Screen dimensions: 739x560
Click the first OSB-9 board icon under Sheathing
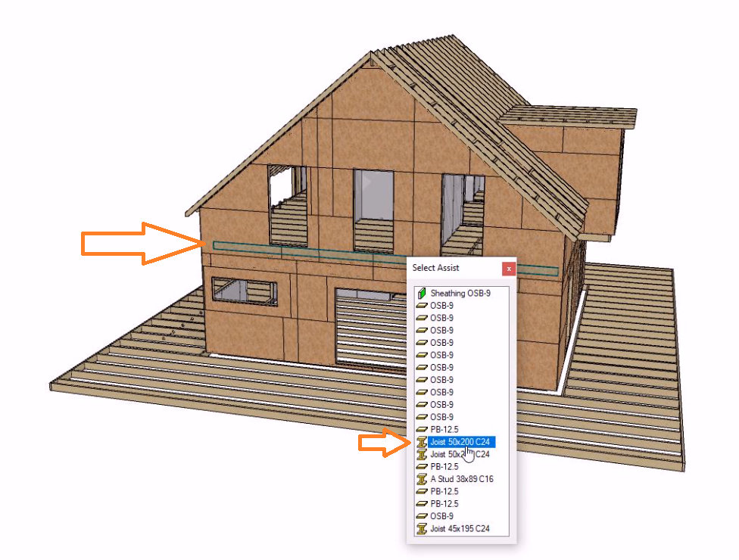[x=422, y=305]
